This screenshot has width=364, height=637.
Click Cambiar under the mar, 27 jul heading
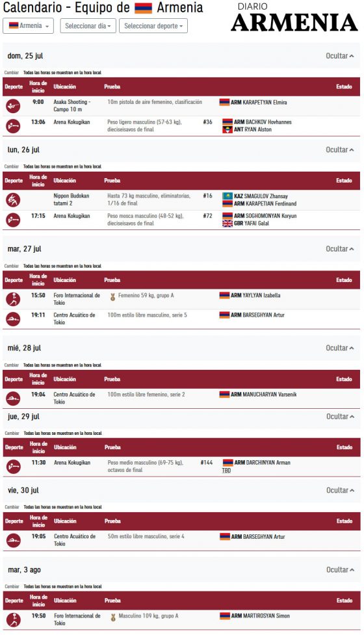click(12, 266)
